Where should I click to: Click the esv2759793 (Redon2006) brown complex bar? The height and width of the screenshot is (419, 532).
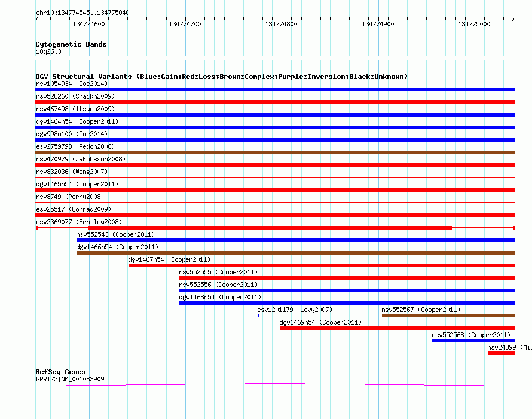click(x=275, y=152)
